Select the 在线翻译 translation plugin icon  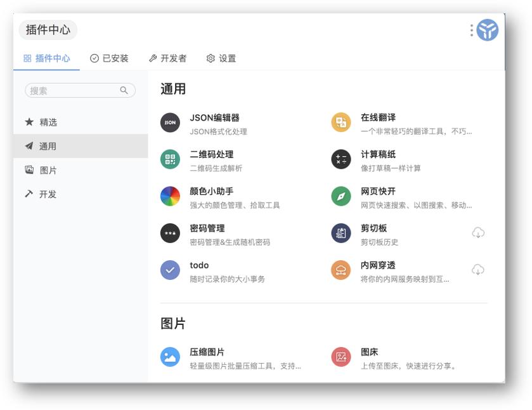tap(340, 123)
